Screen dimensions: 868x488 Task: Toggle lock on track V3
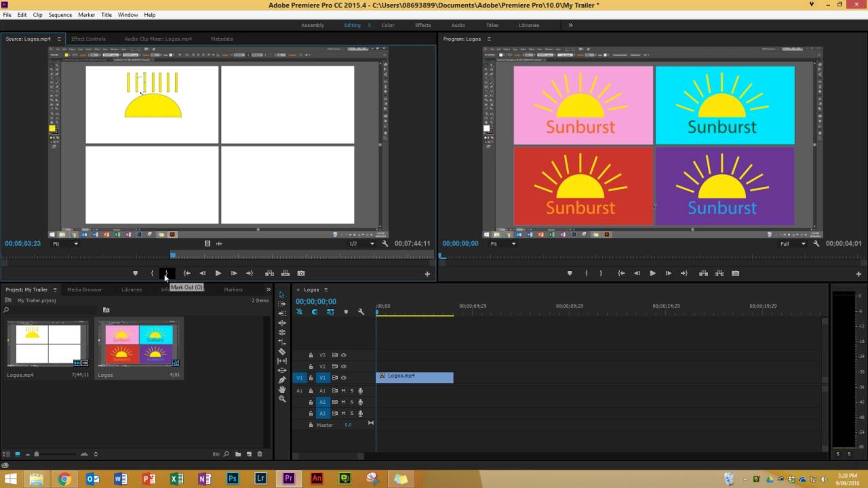[311, 355]
